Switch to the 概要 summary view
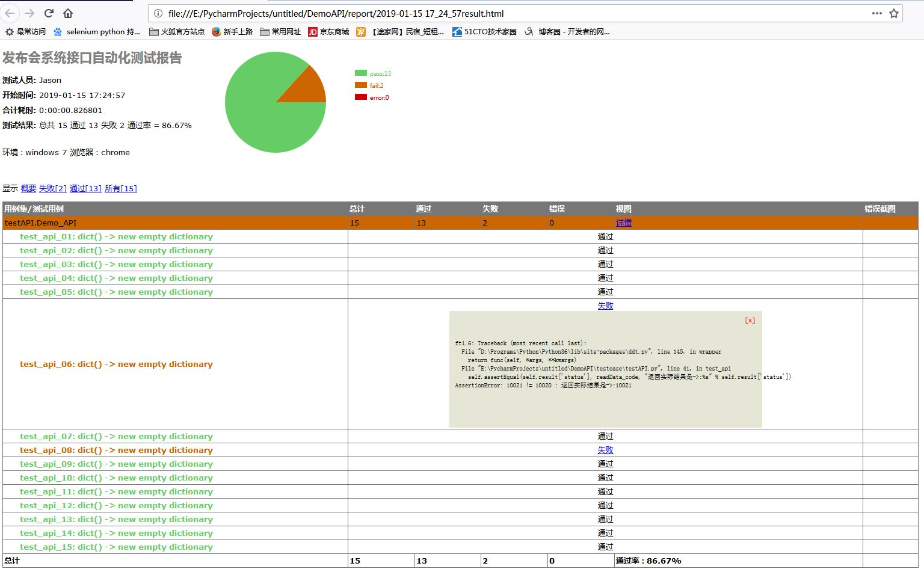 point(28,188)
